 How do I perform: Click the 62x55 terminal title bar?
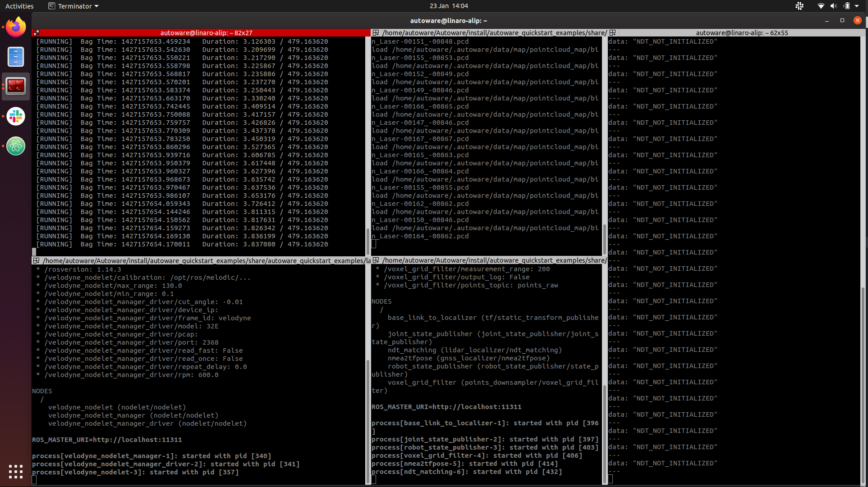[742, 33]
